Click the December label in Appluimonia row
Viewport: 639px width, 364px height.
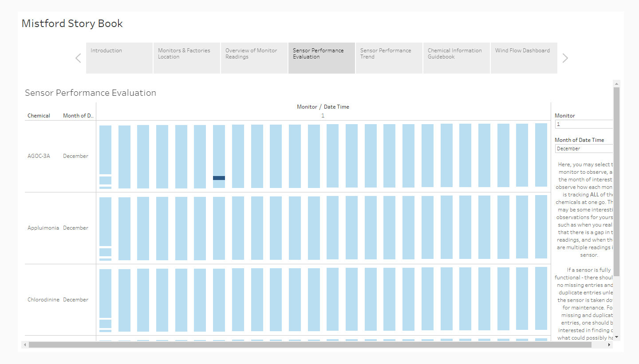coord(75,228)
